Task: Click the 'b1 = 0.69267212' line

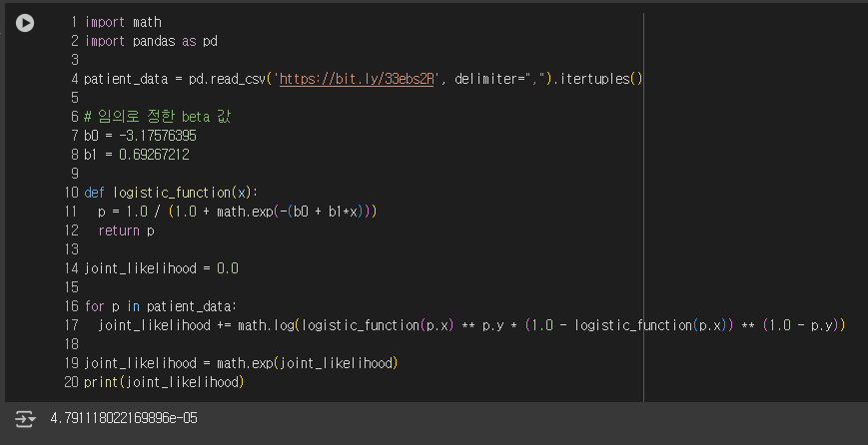Action: point(137,155)
